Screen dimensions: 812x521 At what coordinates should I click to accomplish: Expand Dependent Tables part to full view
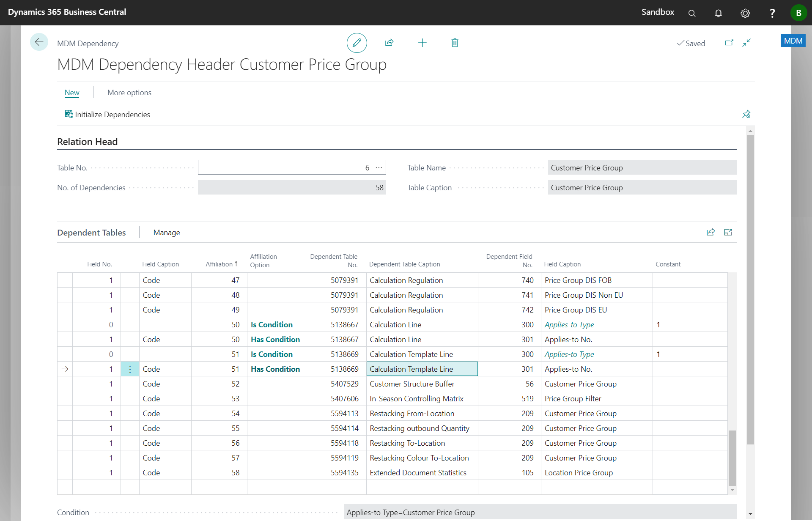[728, 232]
